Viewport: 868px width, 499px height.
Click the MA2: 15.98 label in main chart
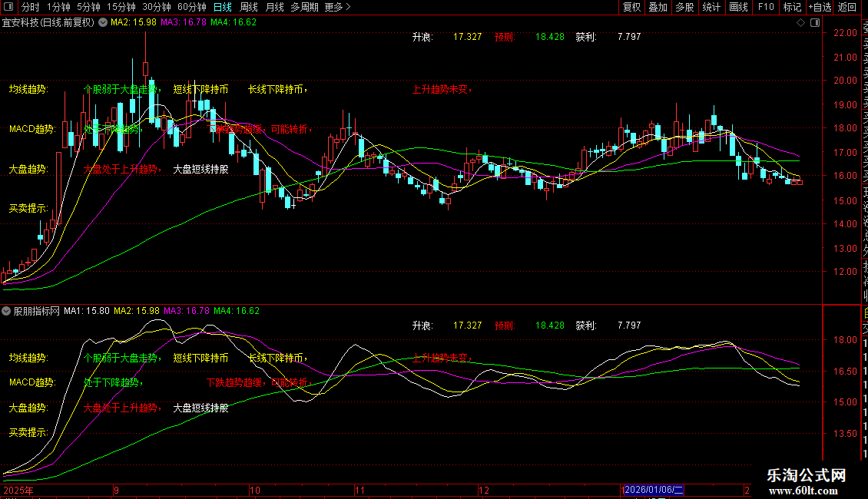(x=134, y=23)
